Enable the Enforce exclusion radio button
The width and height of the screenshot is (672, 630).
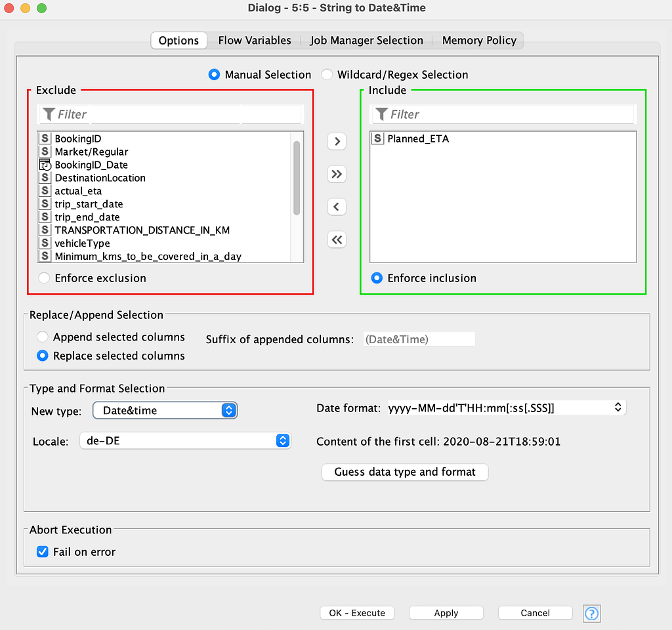pos(43,278)
